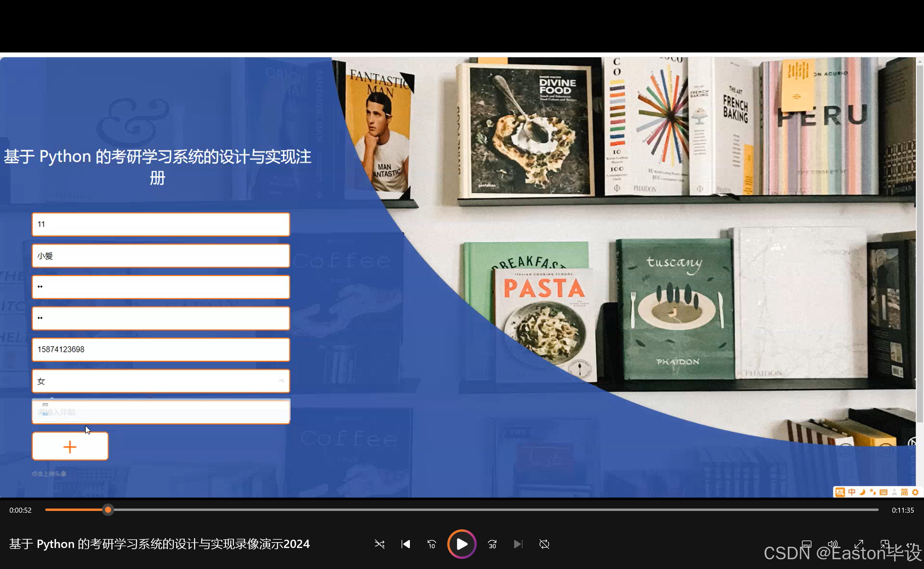Viewport: 924px width, 569px height.
Task: Switch the video to fullscreen
Action: click(859, 544)
